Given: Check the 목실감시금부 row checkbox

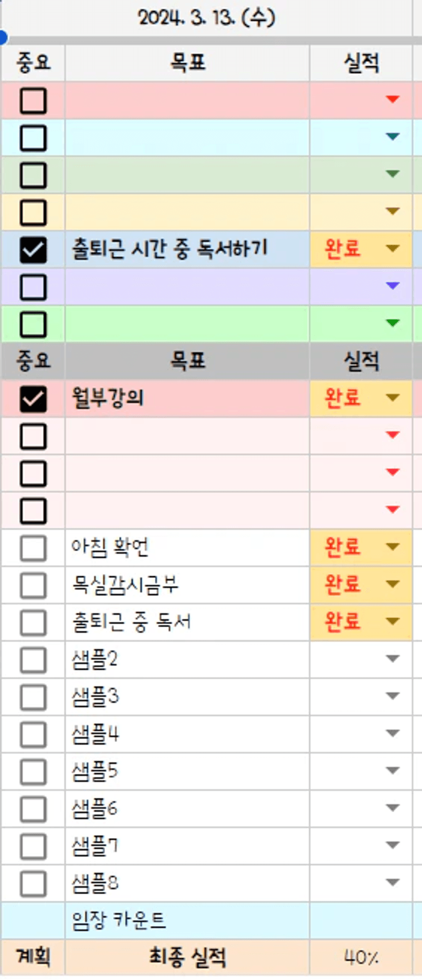Looking at the screenshot, I should pos(33,585).
